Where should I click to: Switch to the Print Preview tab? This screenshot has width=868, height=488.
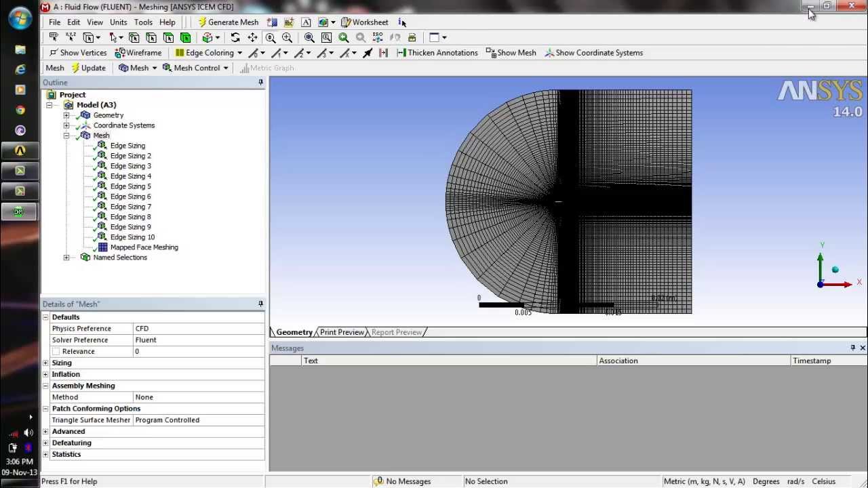342,332
